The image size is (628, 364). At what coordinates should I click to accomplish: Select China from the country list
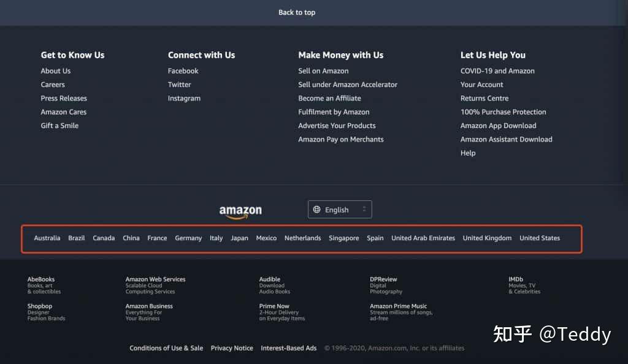point(131,238)
